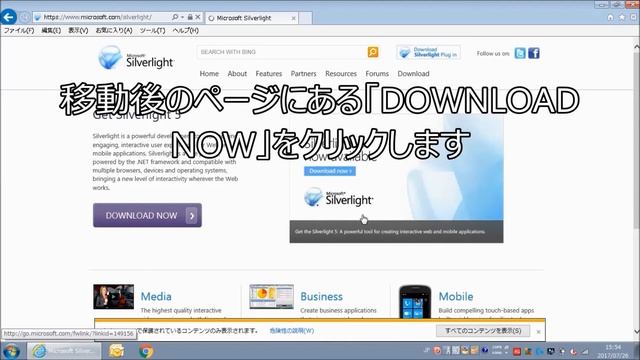Click the search magnifier in the address bar
This screenshot has width=640, height=360.
(175, 17)
